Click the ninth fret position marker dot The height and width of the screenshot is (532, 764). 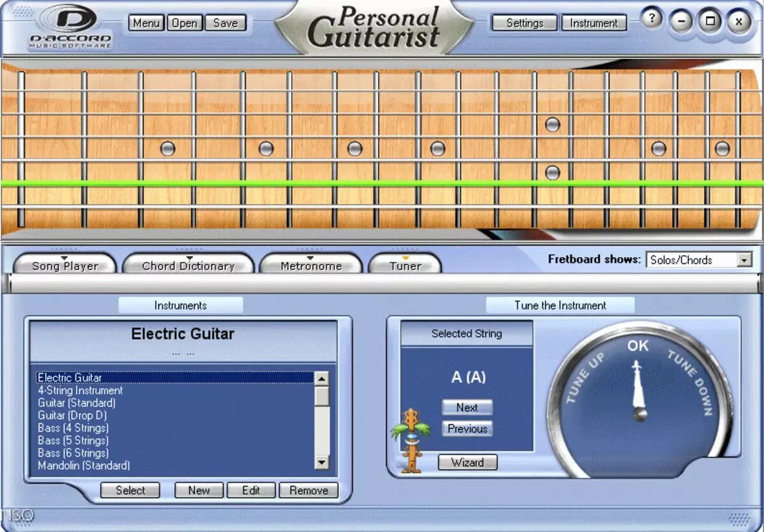(437, 148)
